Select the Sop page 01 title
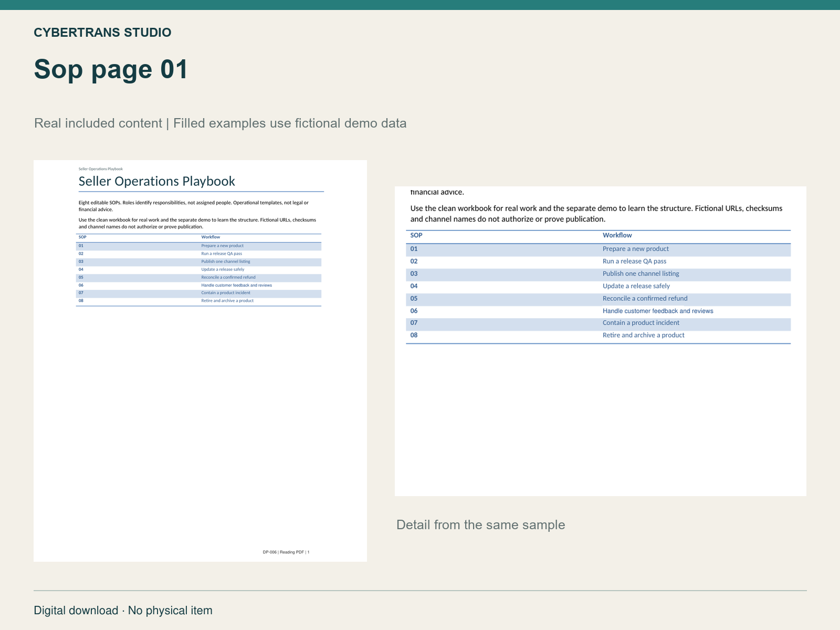Screen dimensions: 840x630 pyautogui.click(x=111, y=69)
